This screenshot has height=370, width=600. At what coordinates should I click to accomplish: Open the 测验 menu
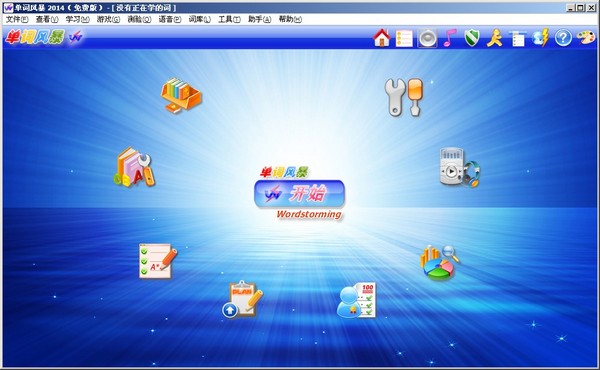click(x=139, y=19)
